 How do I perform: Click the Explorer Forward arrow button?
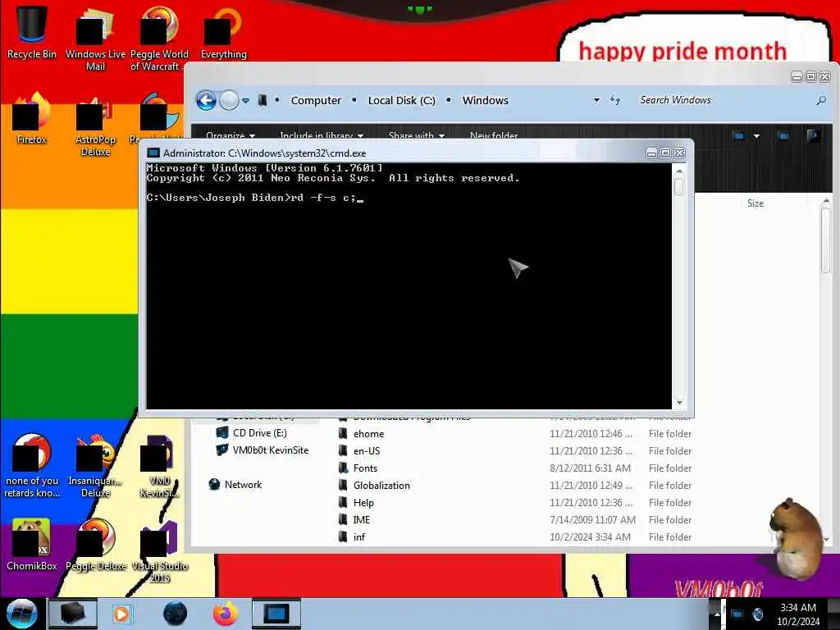230,100
